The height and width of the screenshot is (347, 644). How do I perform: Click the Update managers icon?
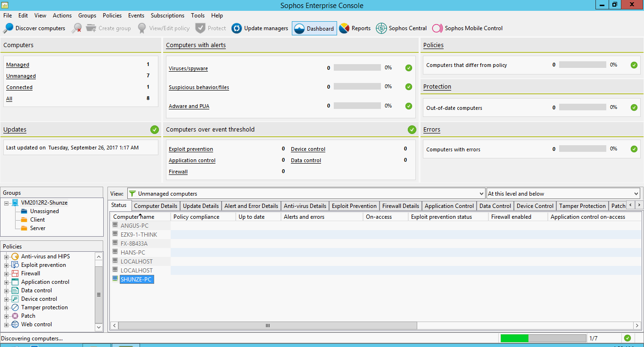pyautogui.click(x=237, y=28)
